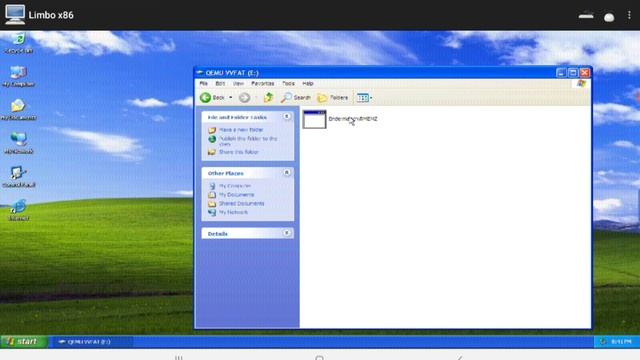
Task: Go to My Computer in Other Places
Action: coord(235,186)
